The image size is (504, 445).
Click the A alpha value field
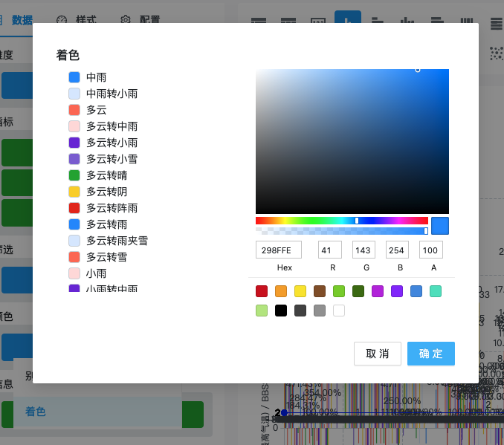[431, 250]
